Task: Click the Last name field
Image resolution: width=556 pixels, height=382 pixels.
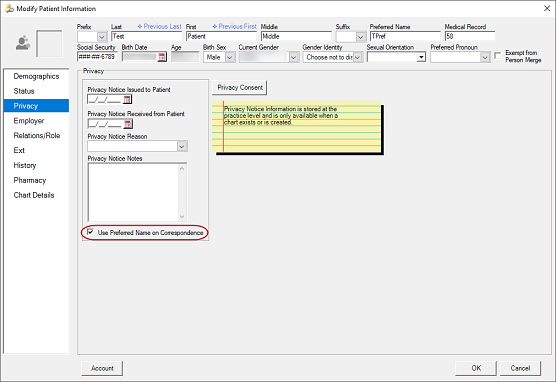Action: (146, 36)
